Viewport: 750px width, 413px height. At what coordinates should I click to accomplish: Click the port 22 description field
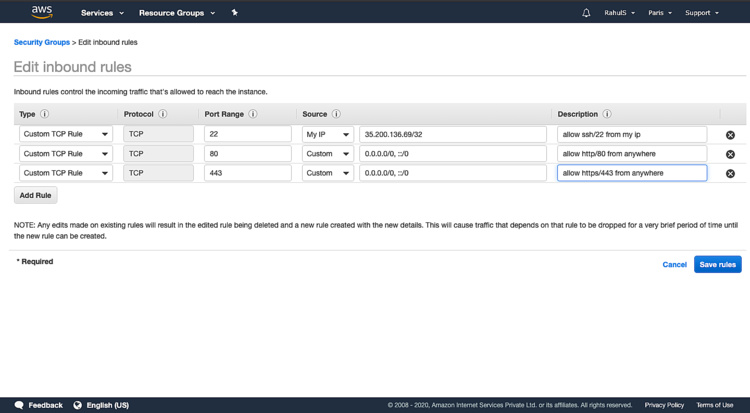631,134
